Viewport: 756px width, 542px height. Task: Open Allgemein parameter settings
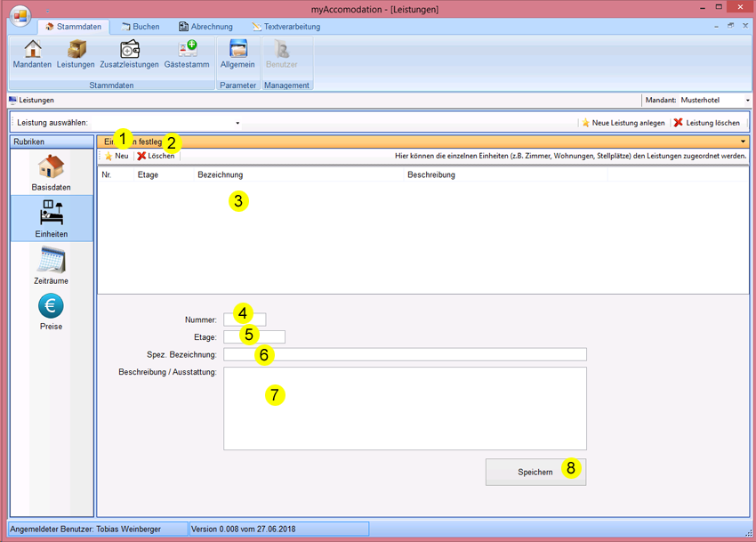pyautogui.click(x=237, y=54)
